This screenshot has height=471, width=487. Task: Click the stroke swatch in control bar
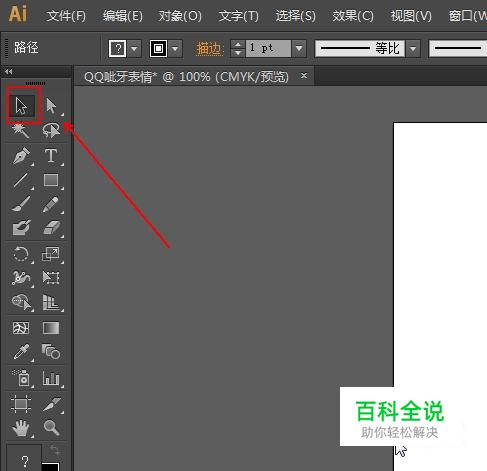coord(158,49)
